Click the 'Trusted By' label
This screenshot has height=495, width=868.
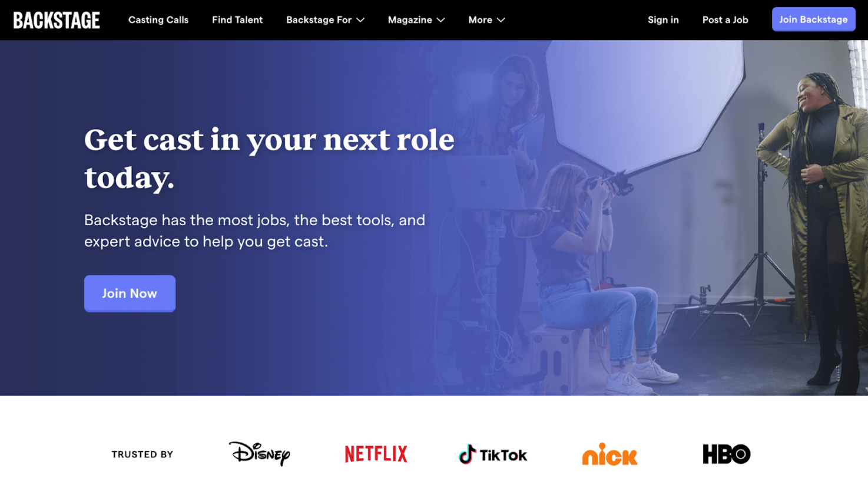143,454
